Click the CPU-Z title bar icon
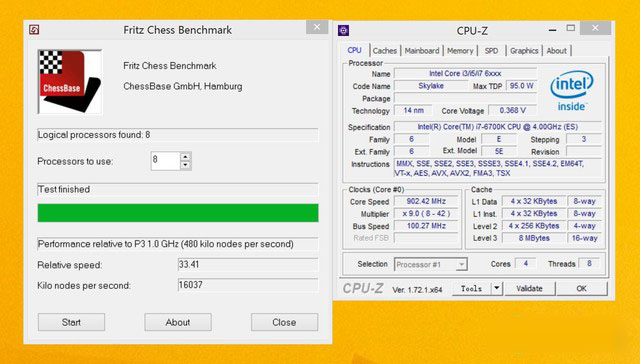The width and height of the screenshot is (640, 364). coord(343,30)
